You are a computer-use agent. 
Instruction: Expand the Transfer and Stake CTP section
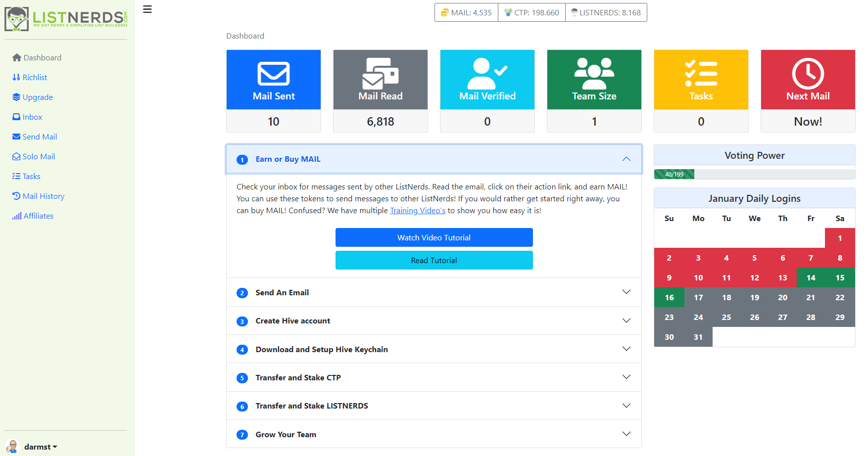click(434, 377)
